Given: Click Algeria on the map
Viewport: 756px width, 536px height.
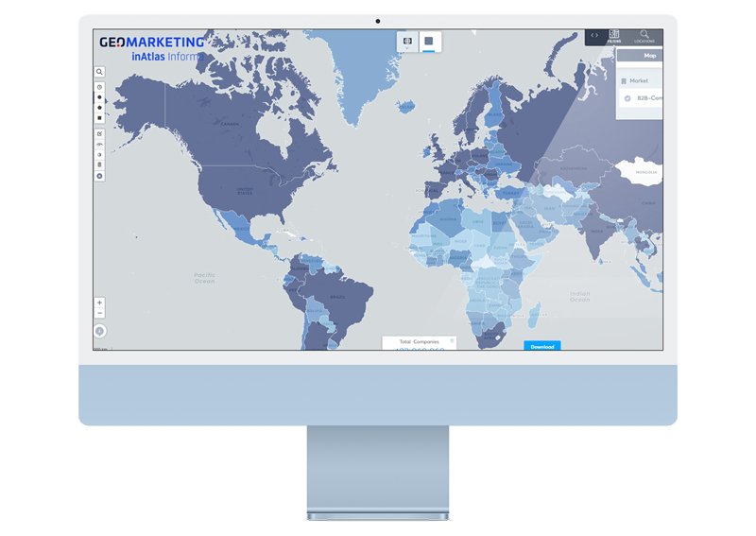Looking at the screenshot, I should [446, 218].
